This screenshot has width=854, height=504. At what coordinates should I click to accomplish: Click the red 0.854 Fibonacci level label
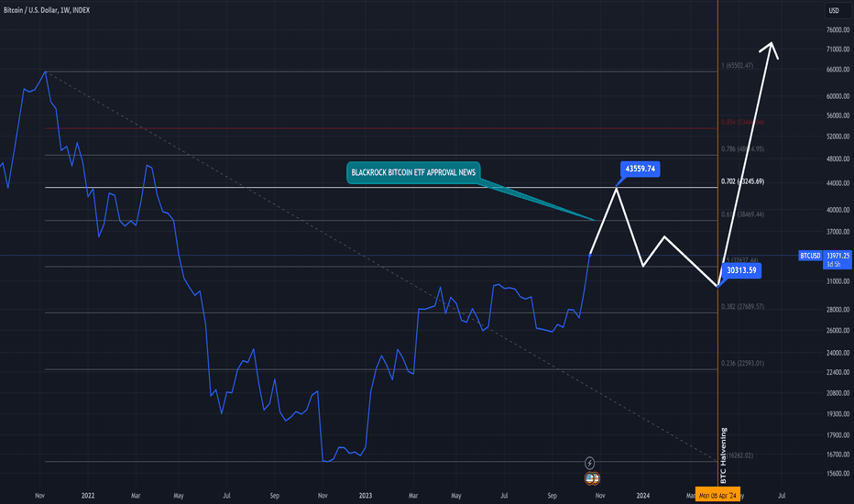tap(742, 122)
